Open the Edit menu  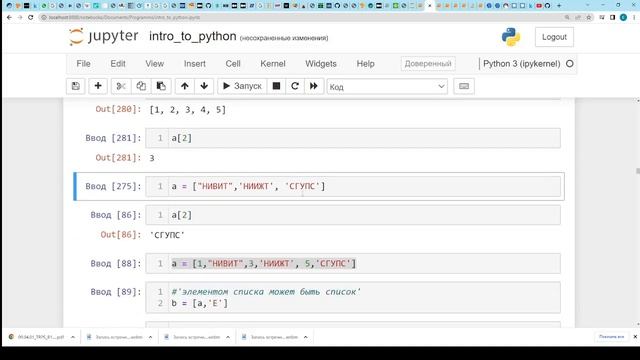[118, 64]
